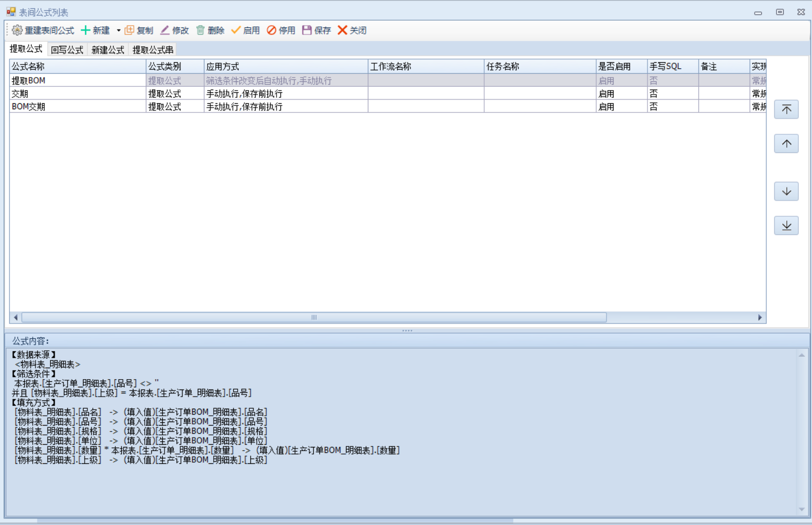Image resolution: width=812 pixels, height=525 pixels.
Task: Click the green plus 新建 icon
Action: 86,30
